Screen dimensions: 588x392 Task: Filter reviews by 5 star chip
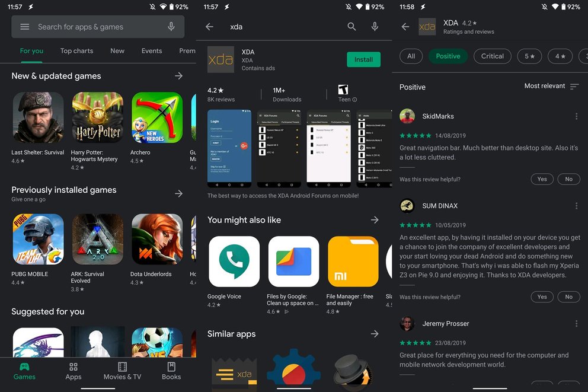point(529,56)
